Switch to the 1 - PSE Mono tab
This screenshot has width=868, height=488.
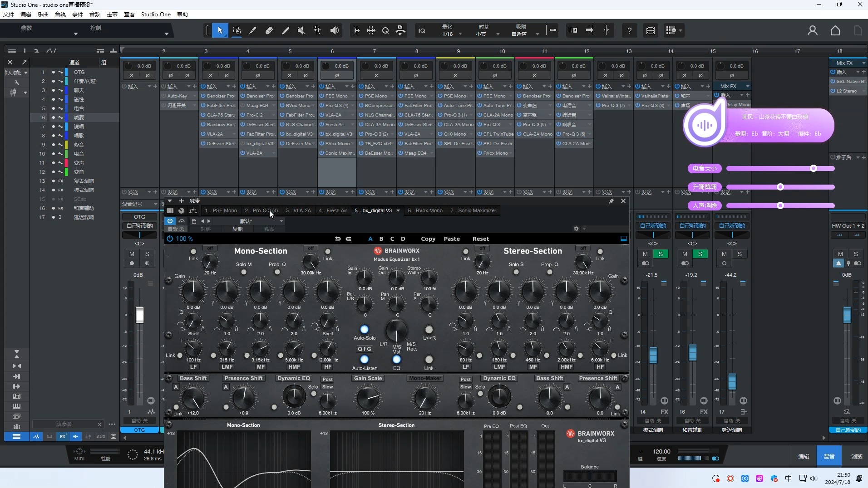221,210
